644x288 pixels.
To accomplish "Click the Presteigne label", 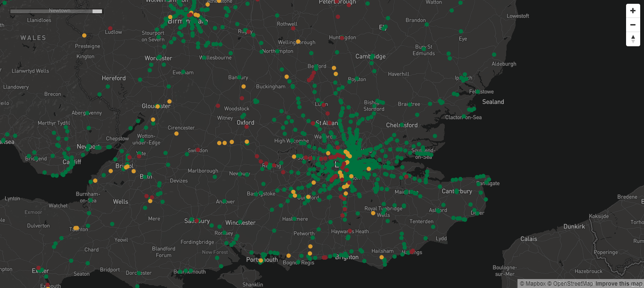I will coord(88,46).
